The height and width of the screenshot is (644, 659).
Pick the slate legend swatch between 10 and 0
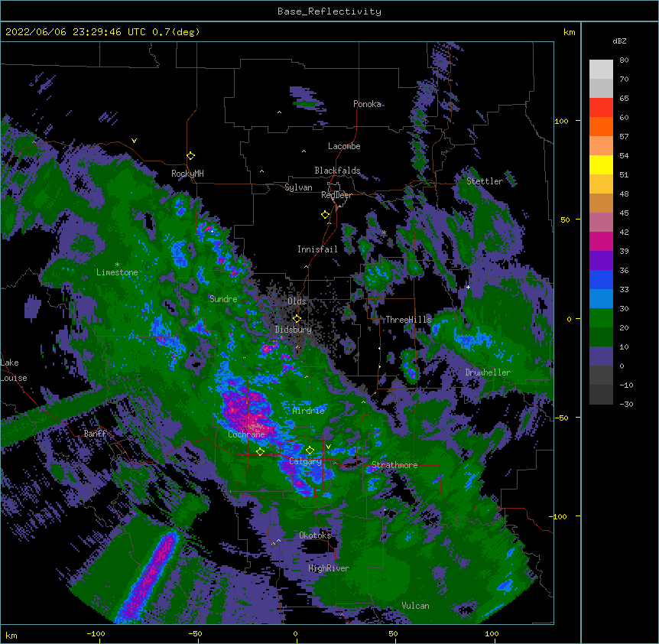[601, 356]
